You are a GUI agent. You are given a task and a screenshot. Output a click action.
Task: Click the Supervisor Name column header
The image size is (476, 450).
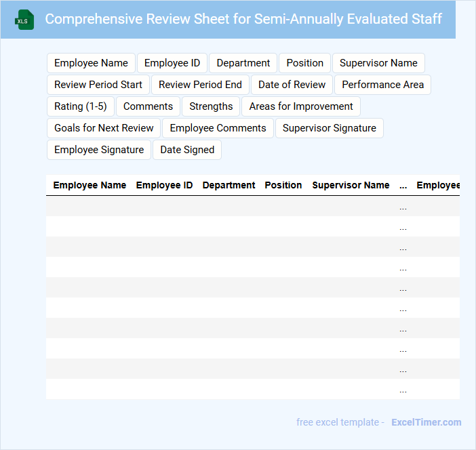click(351, 185)
